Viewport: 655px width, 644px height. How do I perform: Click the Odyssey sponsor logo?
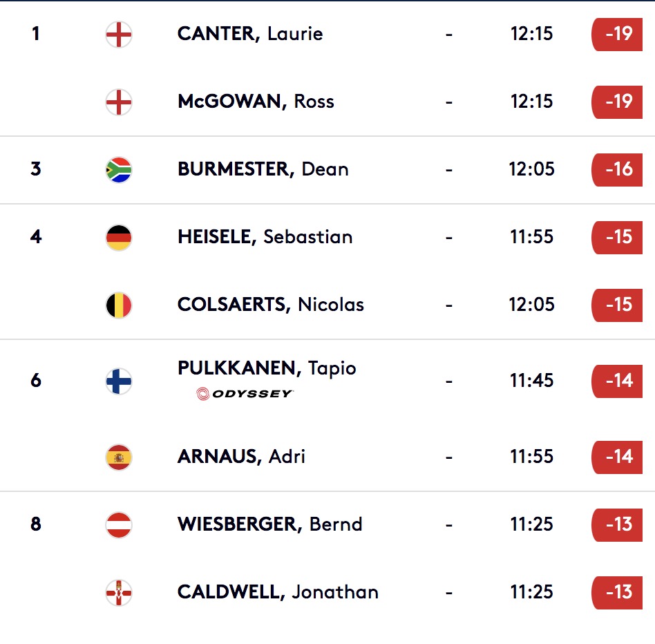point(245,394)
